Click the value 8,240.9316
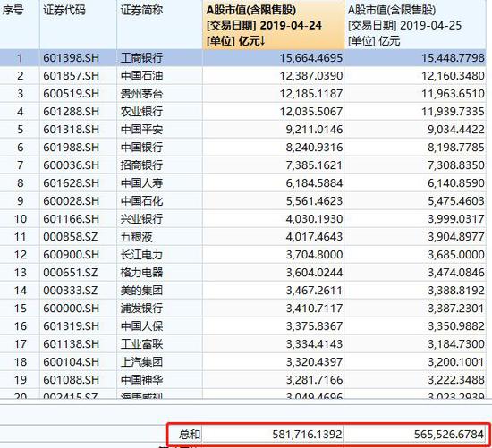 [314, 148]
